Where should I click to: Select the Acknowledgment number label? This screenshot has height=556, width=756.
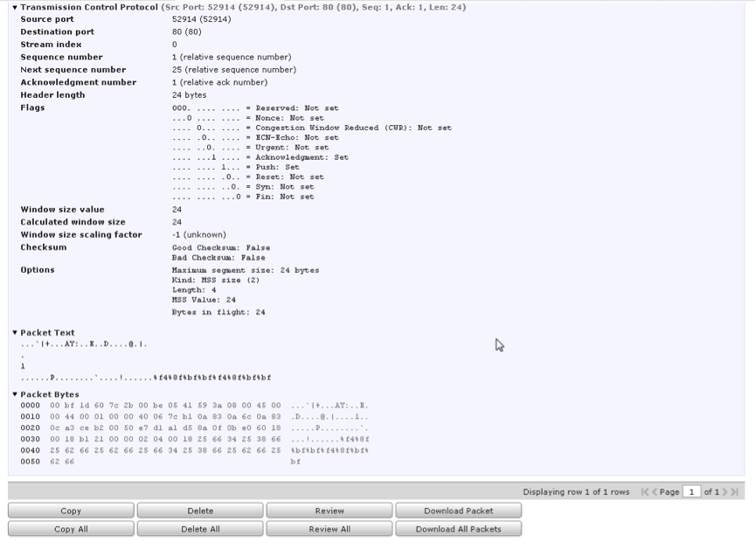pos(78,82)
